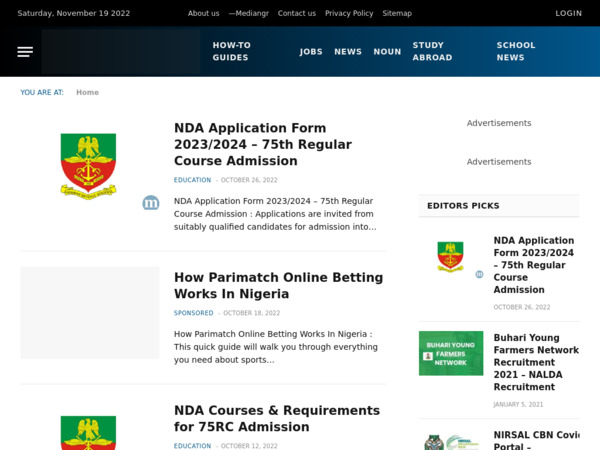Open the NDA crest article thumbnail
Viewport: 600px width, 450px height.
point(89,167)
